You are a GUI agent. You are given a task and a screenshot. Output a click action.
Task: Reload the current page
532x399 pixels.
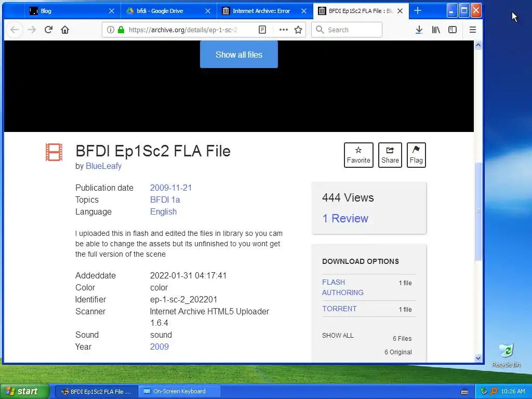tap(48, 30)
